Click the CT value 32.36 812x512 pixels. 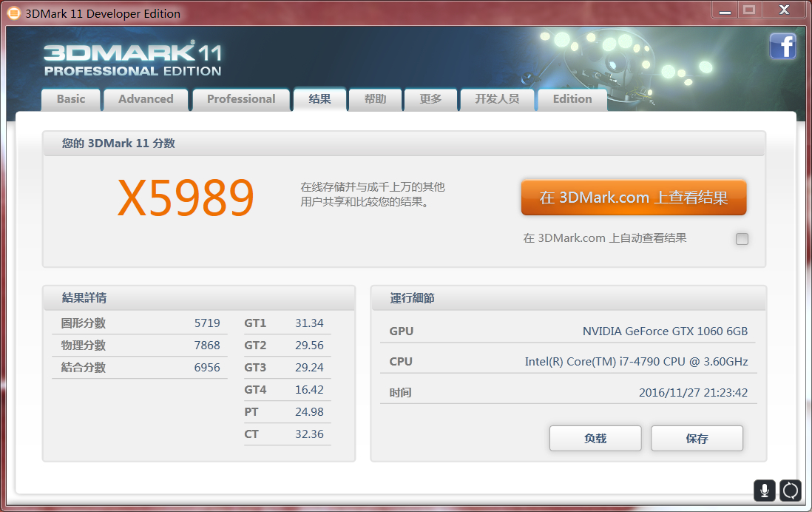point(309,434)
